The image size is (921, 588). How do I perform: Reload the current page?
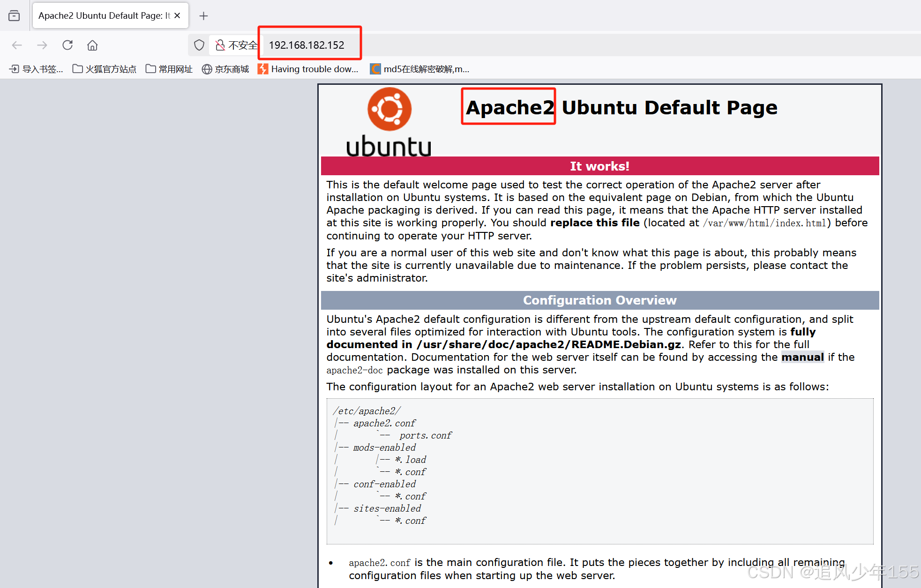[x=67, y=45]
